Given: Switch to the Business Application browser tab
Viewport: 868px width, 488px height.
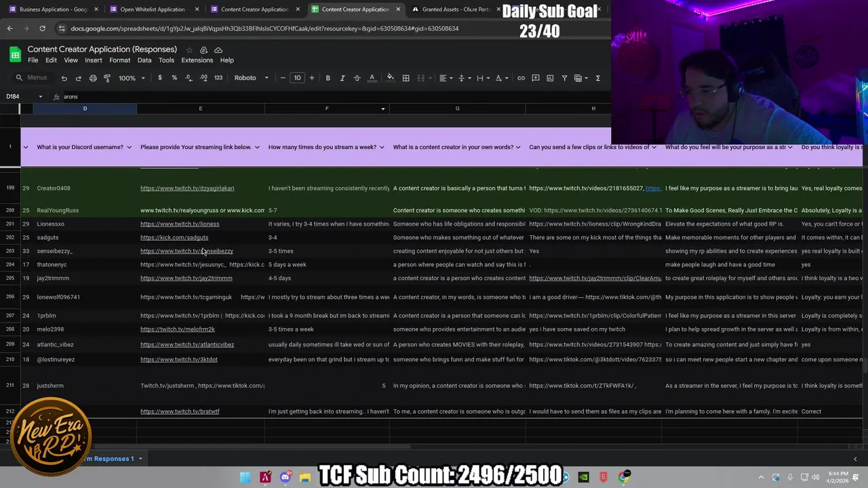Looking at the screenshot, I should (x=52, y=9).
